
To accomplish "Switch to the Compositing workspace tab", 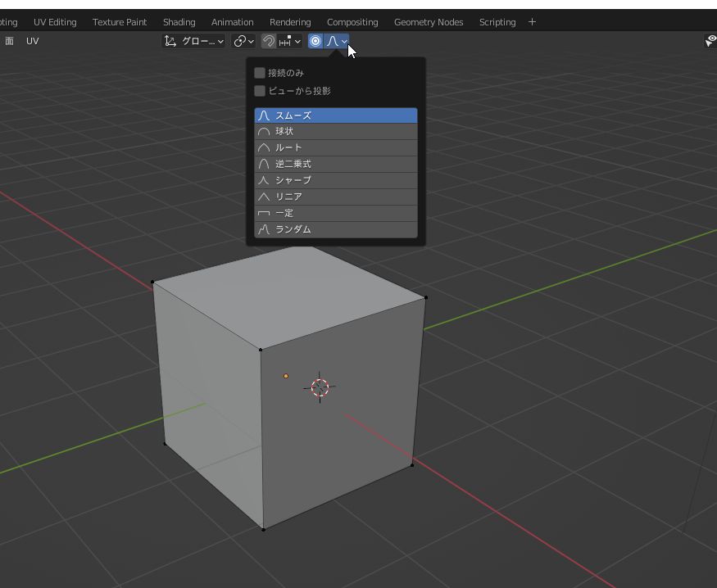I will pyautogui.click(x=352, y=22).
